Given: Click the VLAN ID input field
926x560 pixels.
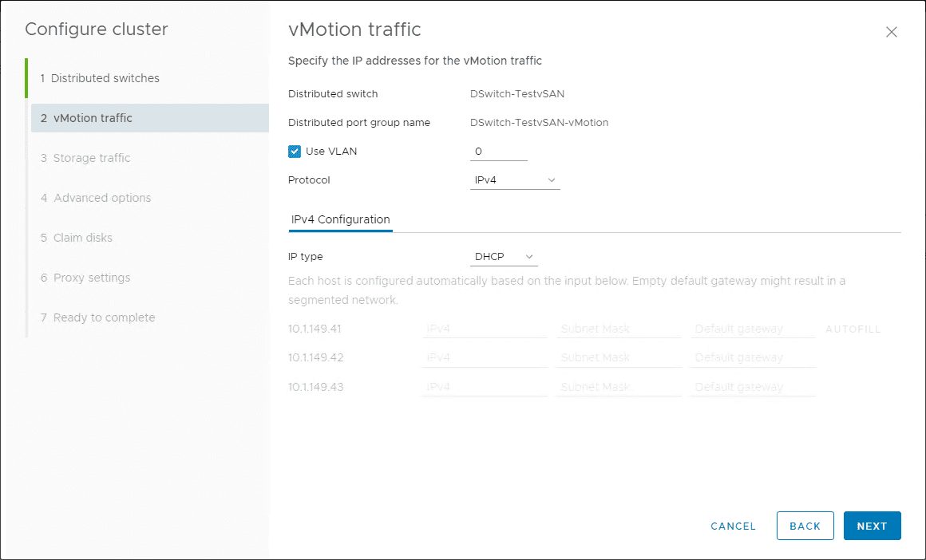Looking at the screenshot, I should click(x=498, y=152).
